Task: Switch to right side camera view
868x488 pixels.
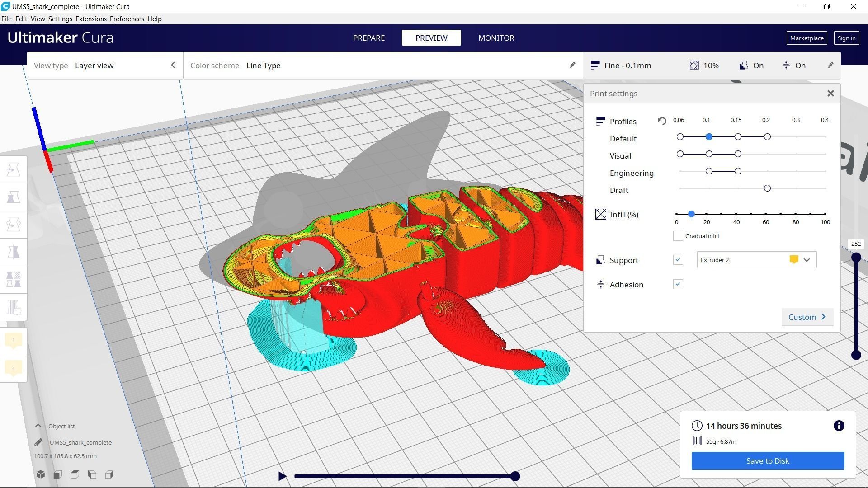Action: [109, 474]
